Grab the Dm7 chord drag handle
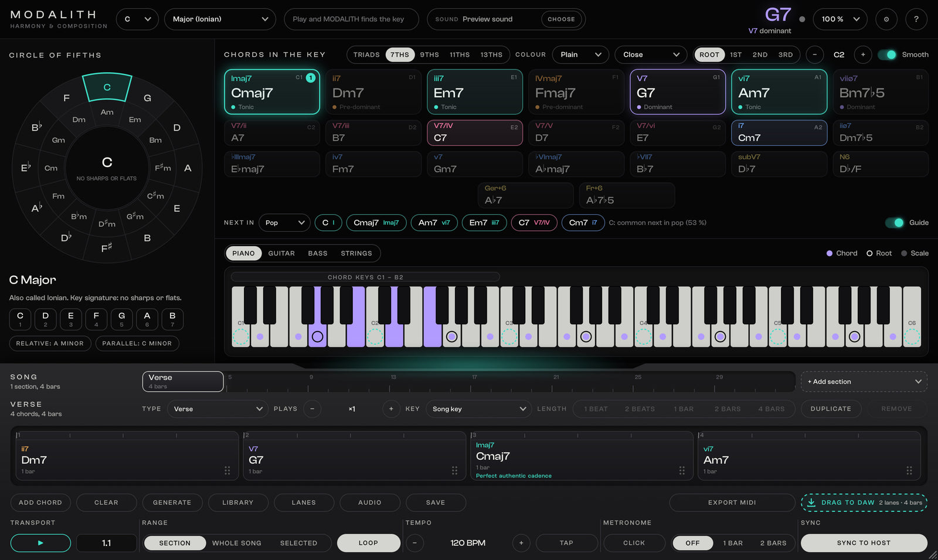 coord(227,470)
